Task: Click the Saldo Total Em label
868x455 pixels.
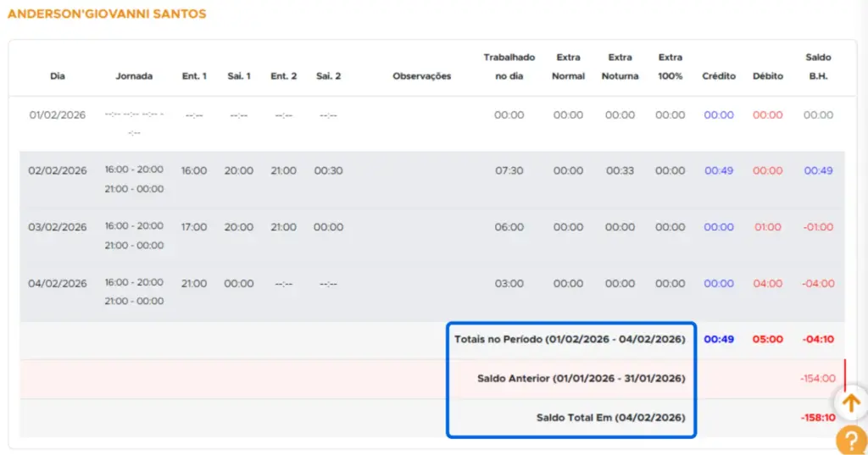Action: click(x=610, y=418)
